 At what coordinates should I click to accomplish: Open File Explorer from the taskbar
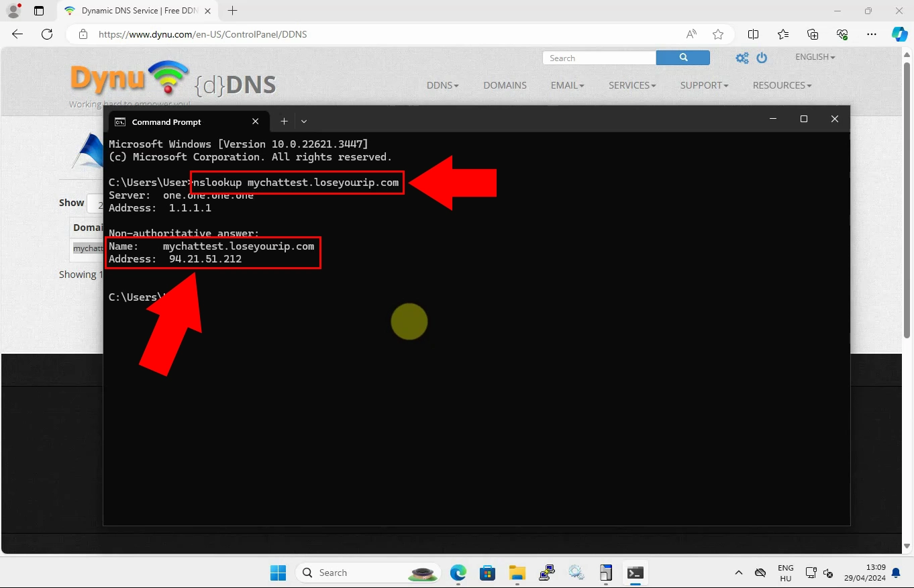click(517, 573)
